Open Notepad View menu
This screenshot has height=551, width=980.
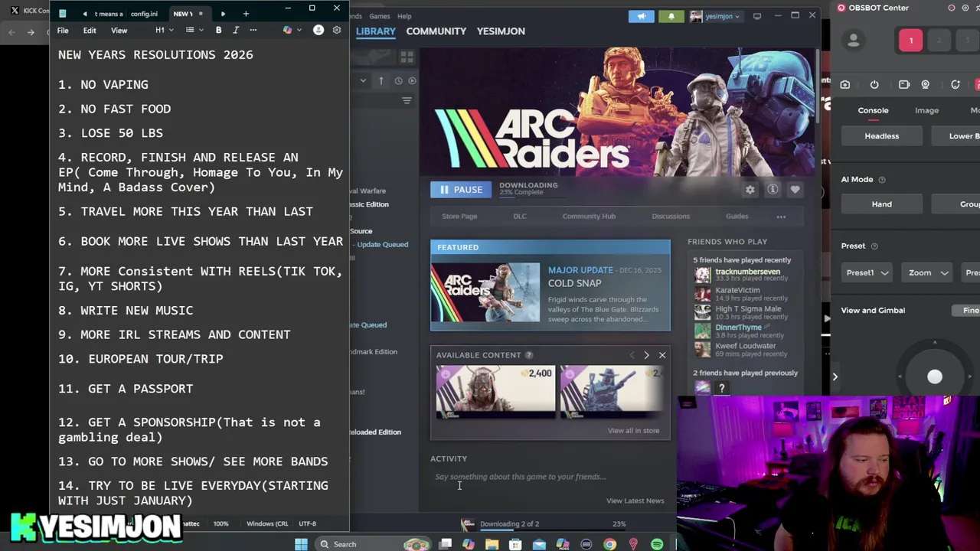tap(119, 31)
